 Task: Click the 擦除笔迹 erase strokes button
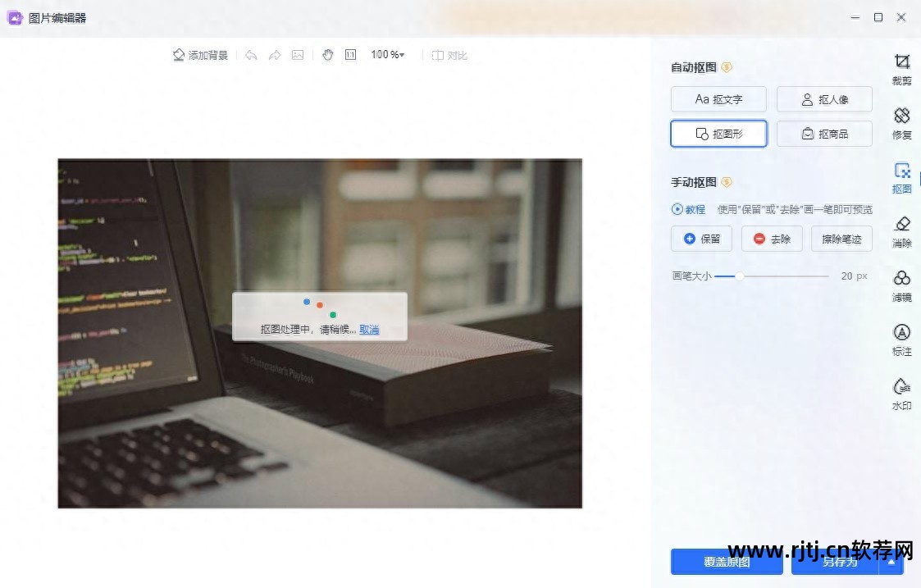(x=841, y=239)
